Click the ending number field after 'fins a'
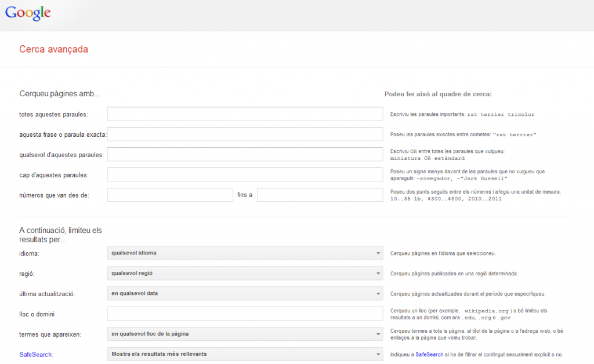The height and width of the screenshot is (364, 594). [x=320, y=195]
